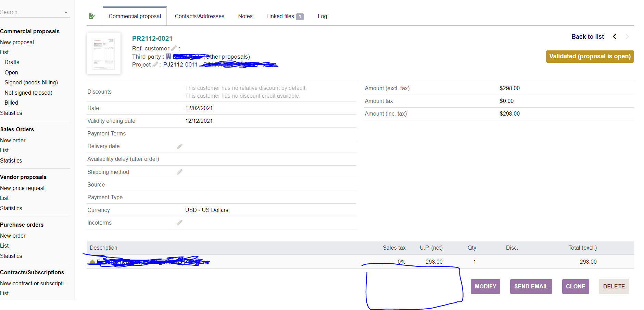
Task: Switch to the Contacts/Addresses tab
Action: pyautogui.click(x=199, y=16)
